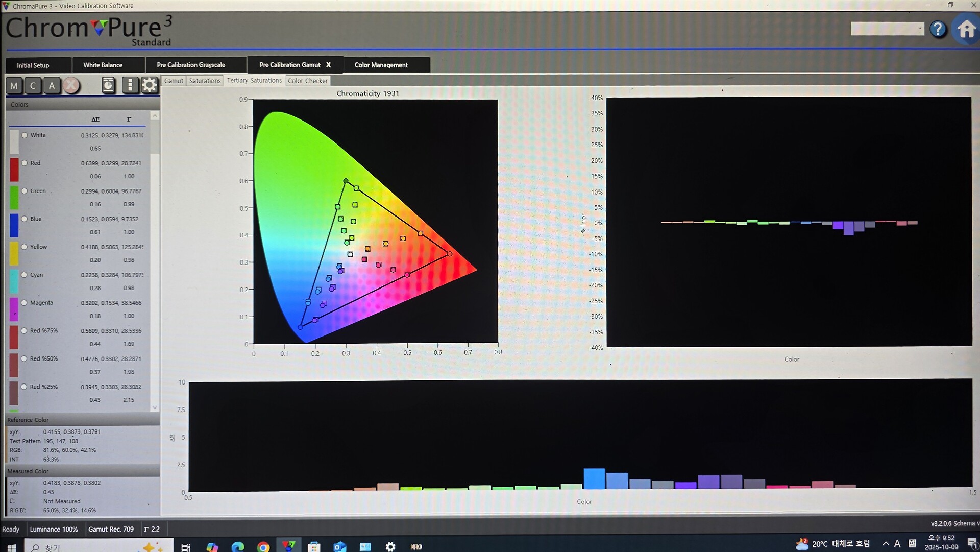This screenshot has width=980, height=552.
Task: Switch to the Color Management tab
Action: (x=381, y=65)
